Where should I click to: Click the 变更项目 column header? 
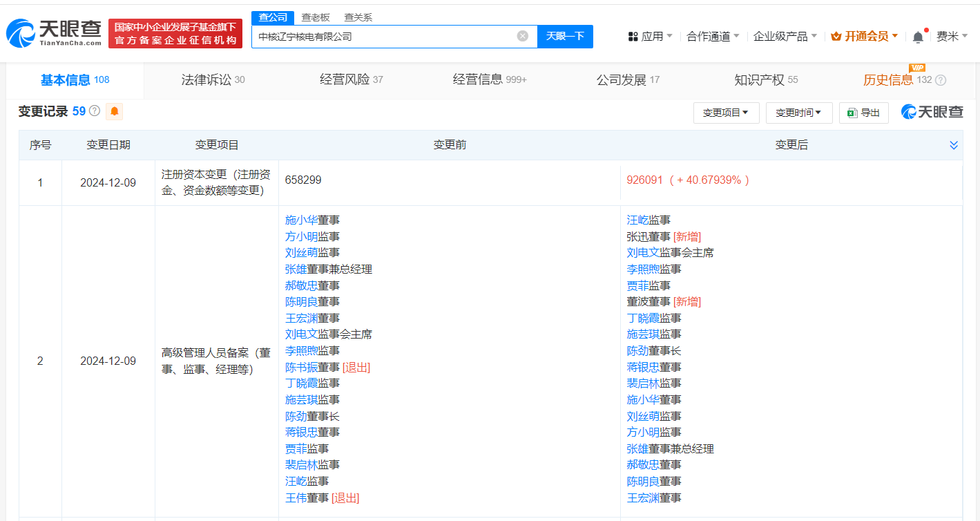[217, 145]
